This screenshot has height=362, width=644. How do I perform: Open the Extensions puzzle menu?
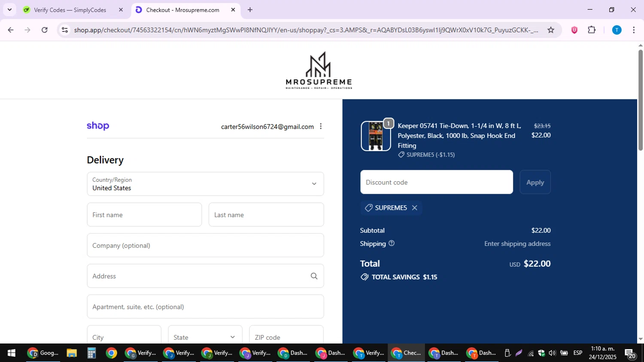click(x=592, y=30)
